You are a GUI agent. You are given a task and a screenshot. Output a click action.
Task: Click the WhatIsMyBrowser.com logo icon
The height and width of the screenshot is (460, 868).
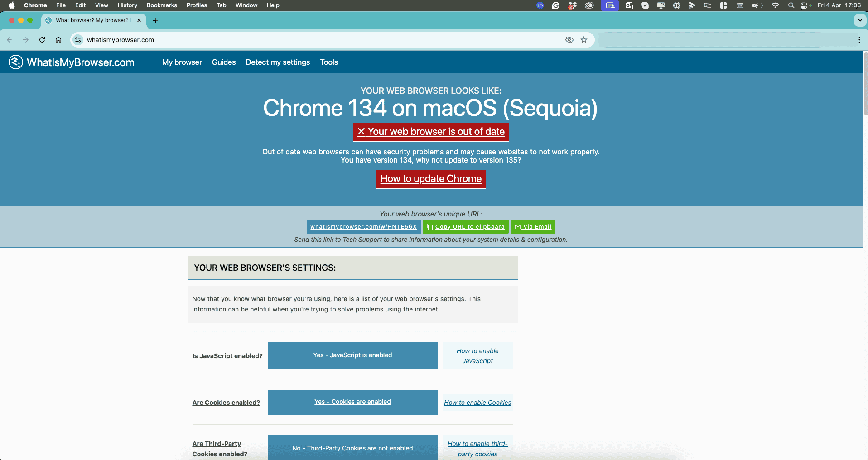(x=16, y=62)
